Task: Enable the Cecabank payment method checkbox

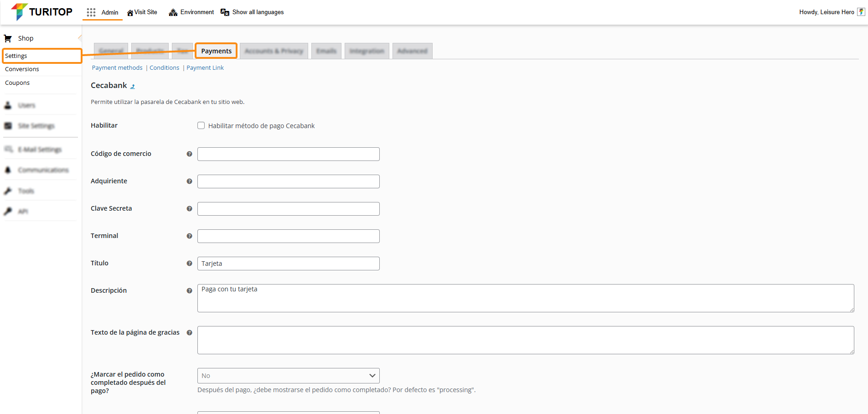Action: coord(201,125)
